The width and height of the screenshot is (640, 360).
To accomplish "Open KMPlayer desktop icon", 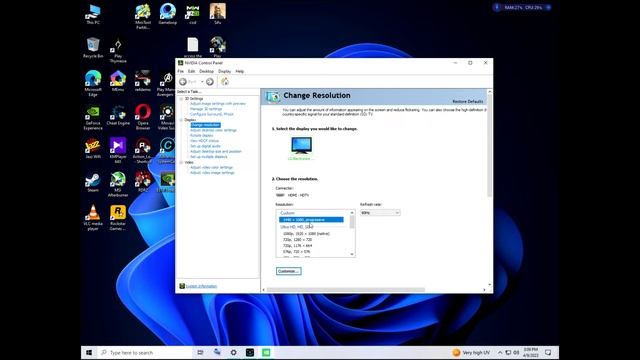I will pos(118,151).
